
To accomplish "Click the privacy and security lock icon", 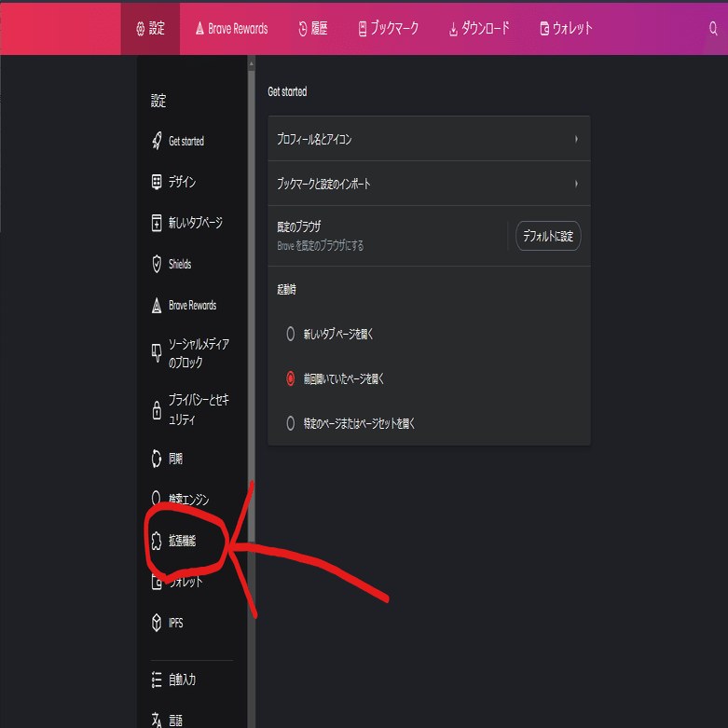I will [x=157, y=409].
